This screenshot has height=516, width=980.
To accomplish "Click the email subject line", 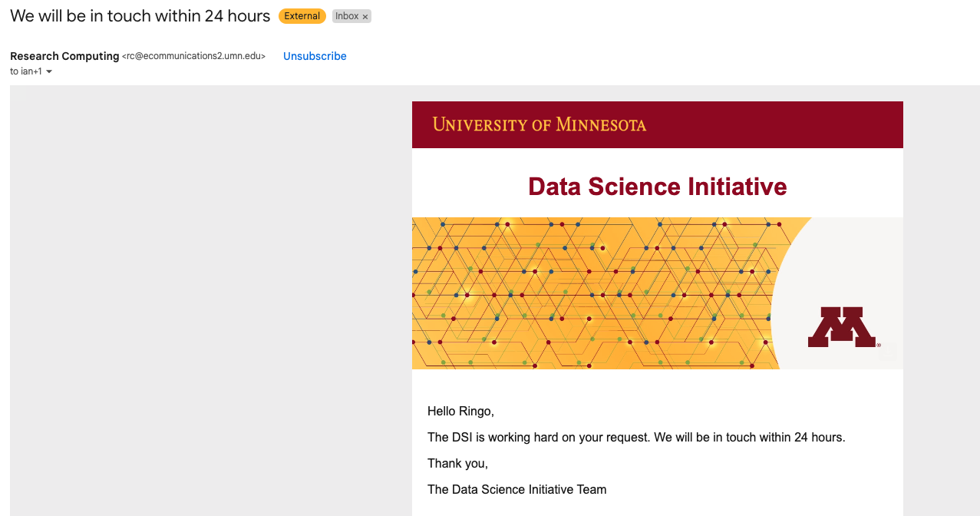I will point(140,16).
